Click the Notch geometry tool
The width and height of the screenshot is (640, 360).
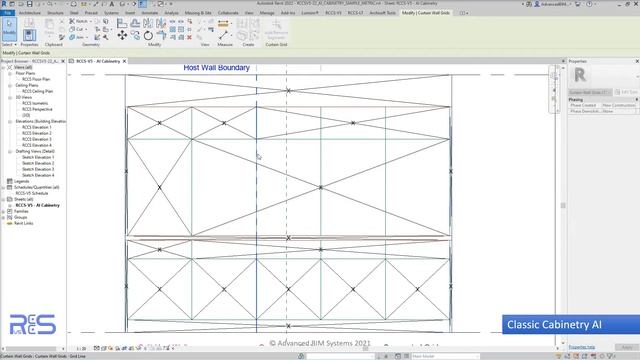click(78, 21)
